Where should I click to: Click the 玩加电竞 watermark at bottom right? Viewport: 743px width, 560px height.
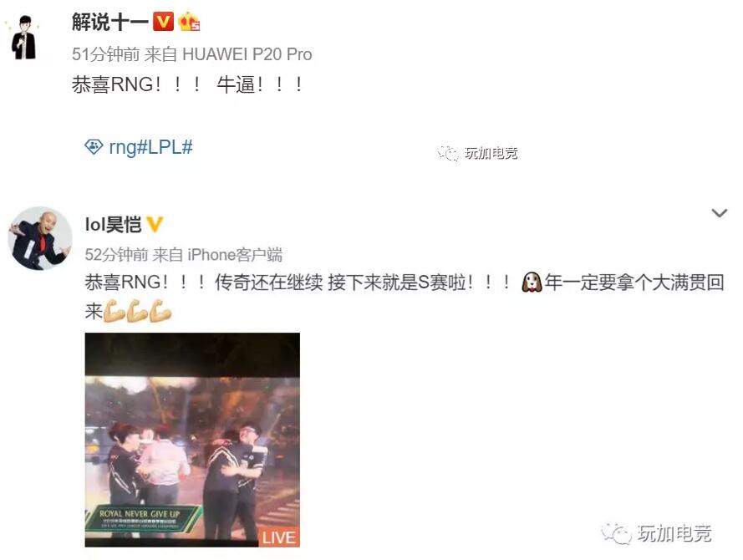coord(657,533)
